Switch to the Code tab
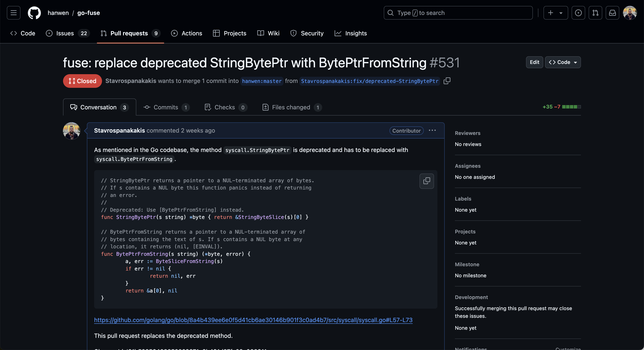This screenshot has height=350, width=644. [x=23, y=33]
